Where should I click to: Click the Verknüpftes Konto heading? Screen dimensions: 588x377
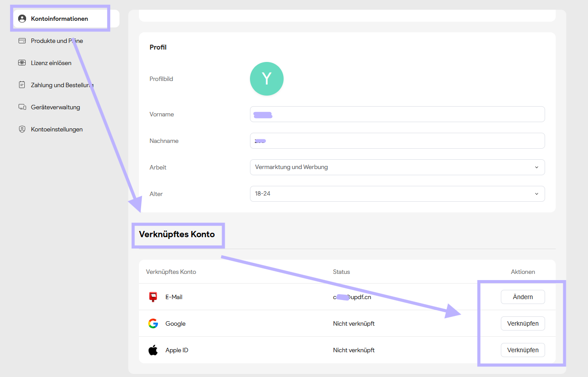[x=177, y=234]
